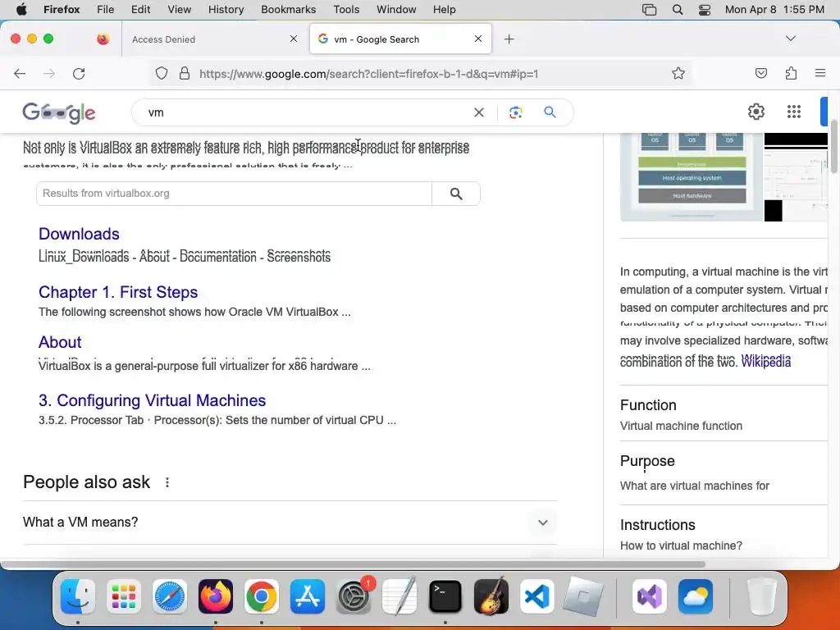Launch Visual Studio Code from the Dock
The height and width of the screenshot is (630, 840).
click(x=536, y=596)
